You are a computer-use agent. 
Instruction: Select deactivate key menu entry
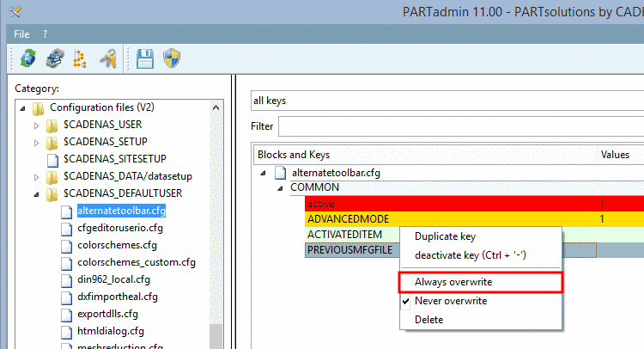click(x=471, y=255)
